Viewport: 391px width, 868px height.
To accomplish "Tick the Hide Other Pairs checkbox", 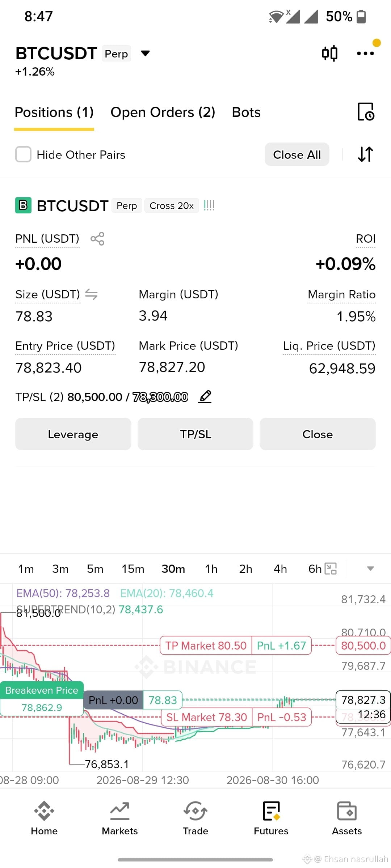I will 23,154.
